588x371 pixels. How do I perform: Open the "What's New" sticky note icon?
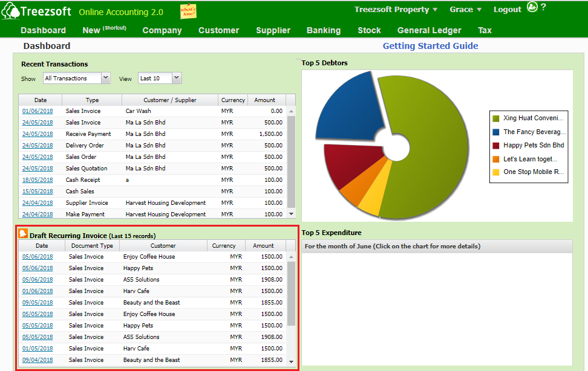click(187, 10)
